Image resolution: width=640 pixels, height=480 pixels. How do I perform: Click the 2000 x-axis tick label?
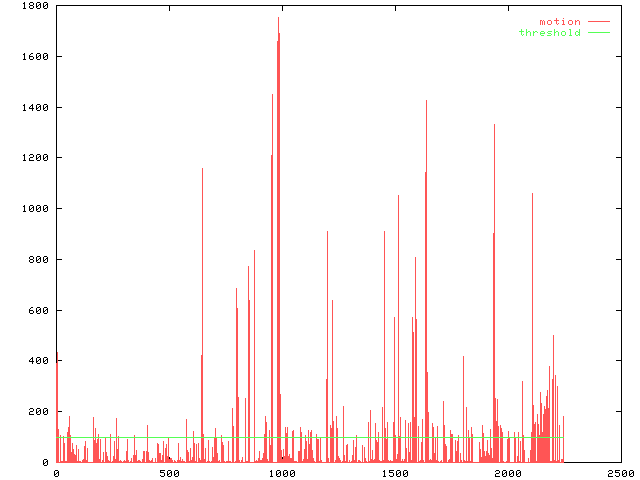508,473
